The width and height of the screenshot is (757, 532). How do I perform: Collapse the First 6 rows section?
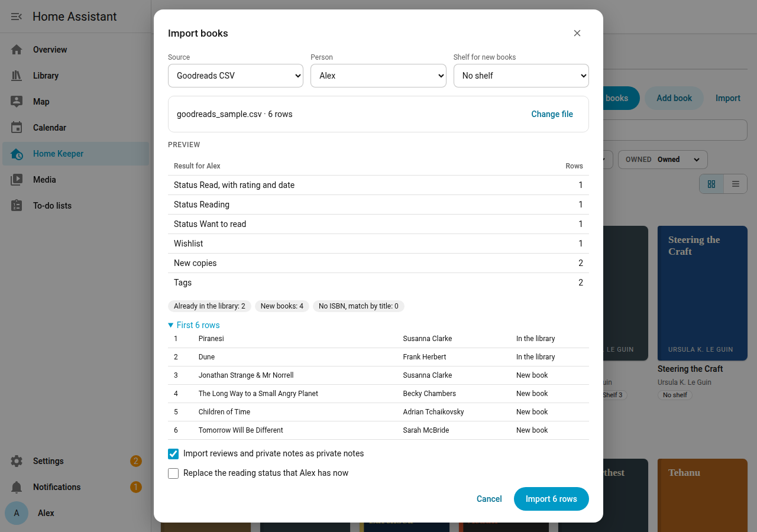pos(194,325)
